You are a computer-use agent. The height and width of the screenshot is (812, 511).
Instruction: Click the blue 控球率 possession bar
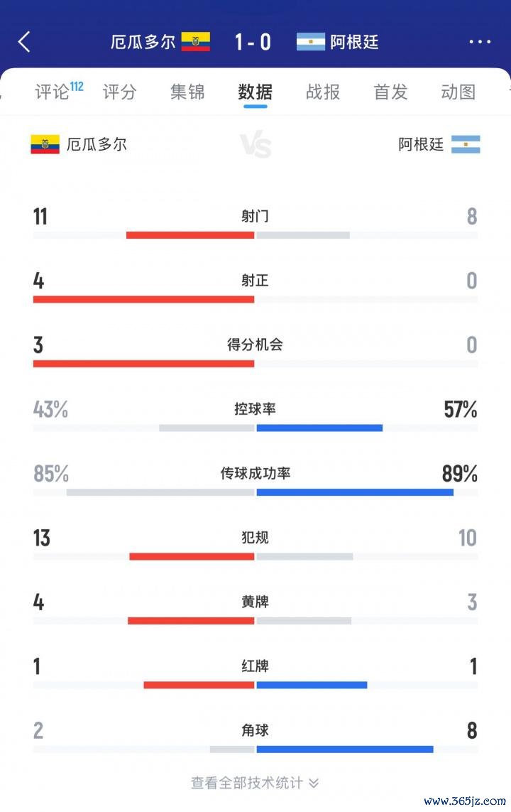[x=319, y=428]
